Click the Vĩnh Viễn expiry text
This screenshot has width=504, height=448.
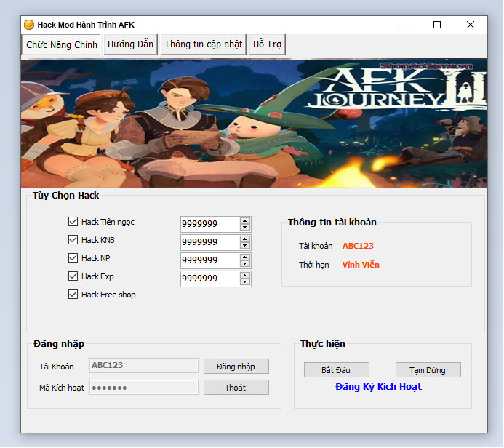pos(361,265)
